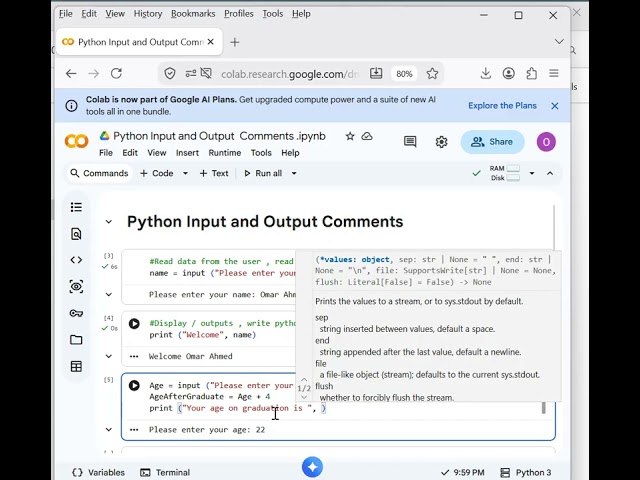640x480 pixels.
Task: Click the browser account profile icon
Action: tap(509, 73)
